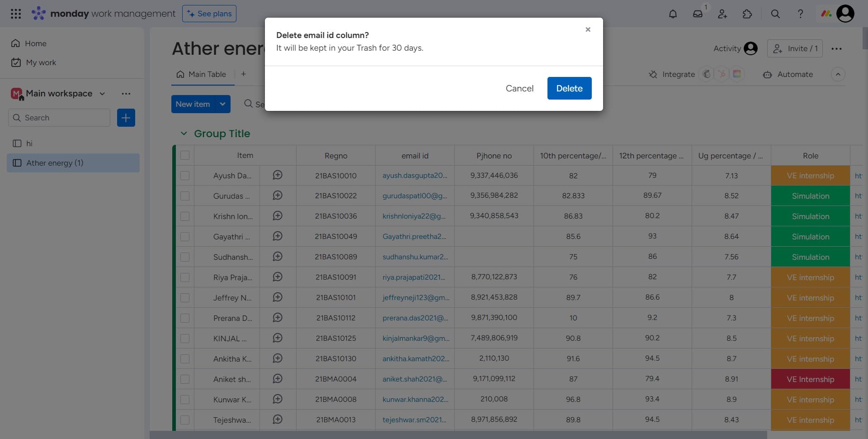Select all items with the header checkbox

point(185,155)
